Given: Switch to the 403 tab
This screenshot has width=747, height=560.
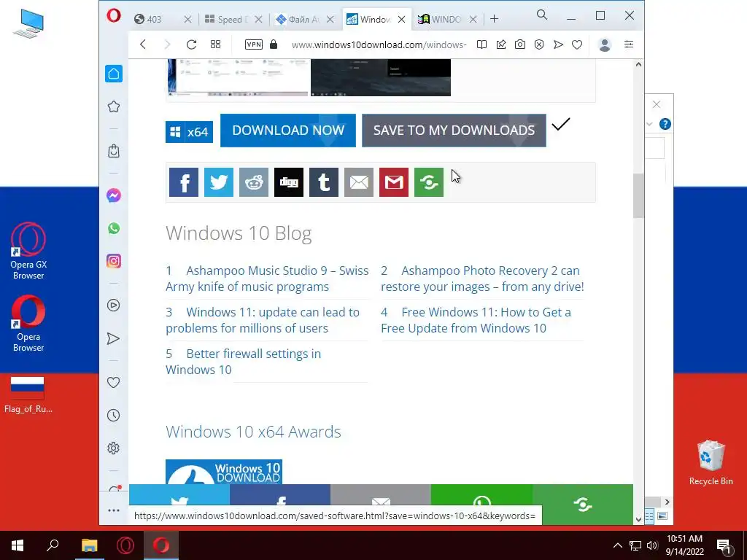Looking at the screenshot, I should coord(155,19).
